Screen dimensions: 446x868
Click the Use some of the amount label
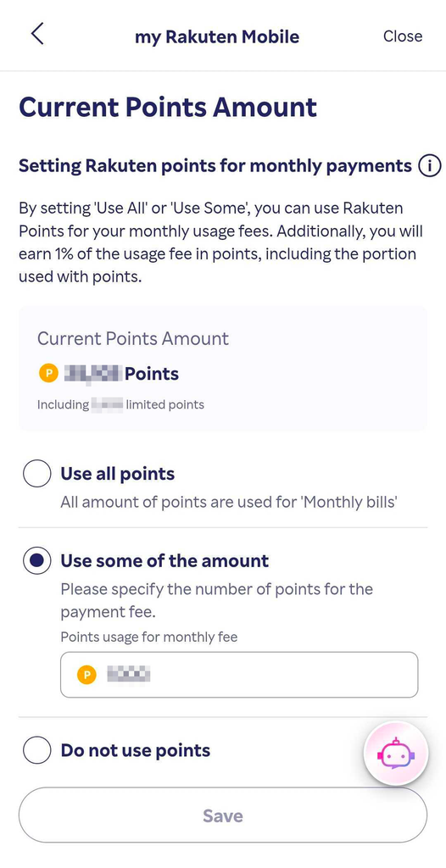(x=164, y=561)
